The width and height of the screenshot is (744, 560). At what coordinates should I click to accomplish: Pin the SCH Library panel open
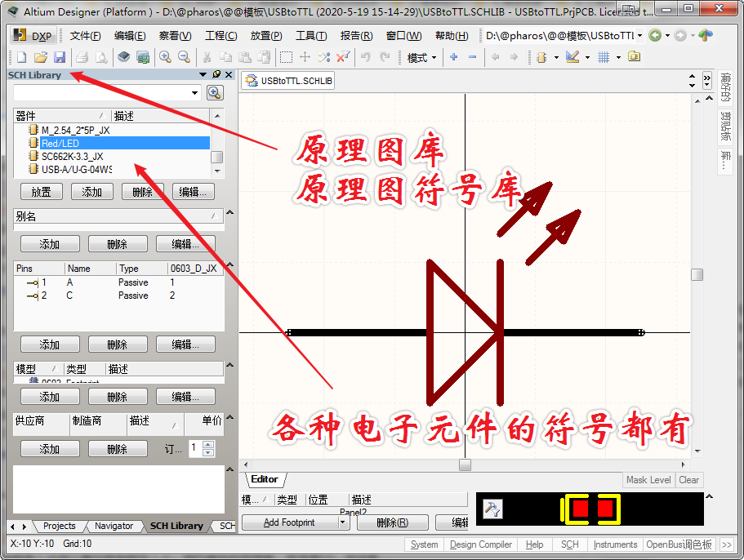pyautogui.click(x=216, y=75)
